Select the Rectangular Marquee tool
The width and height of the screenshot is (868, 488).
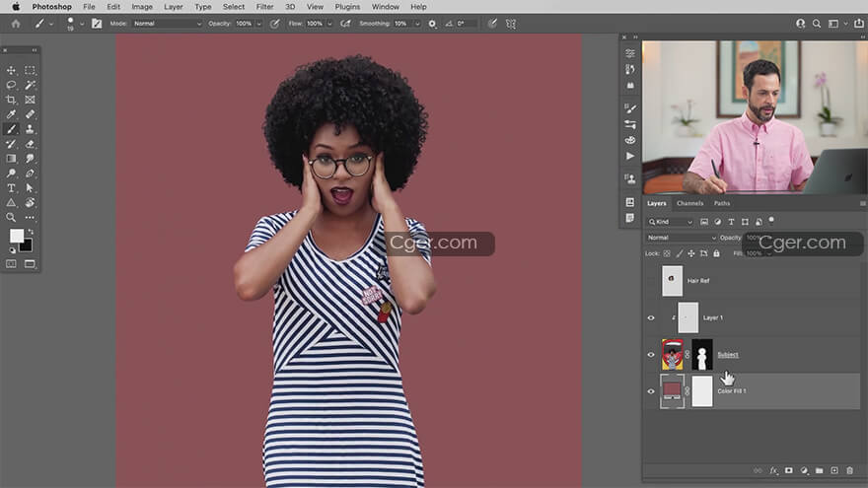30,70
